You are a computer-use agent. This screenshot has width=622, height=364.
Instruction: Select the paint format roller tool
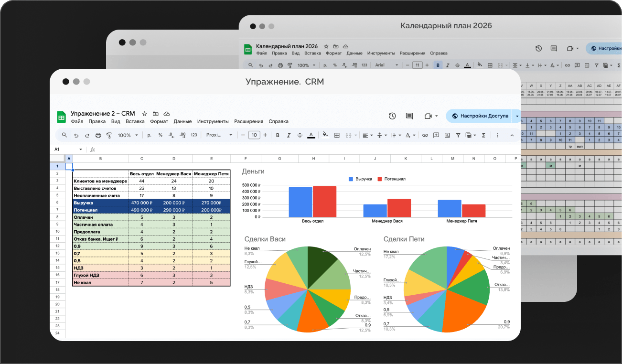click(x=109, y=135)
